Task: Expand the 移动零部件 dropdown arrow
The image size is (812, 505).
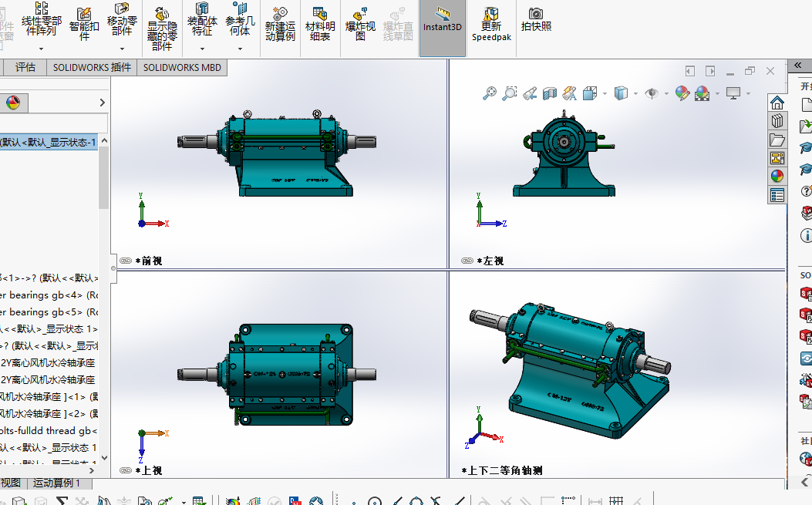Action: pos(122,49)
